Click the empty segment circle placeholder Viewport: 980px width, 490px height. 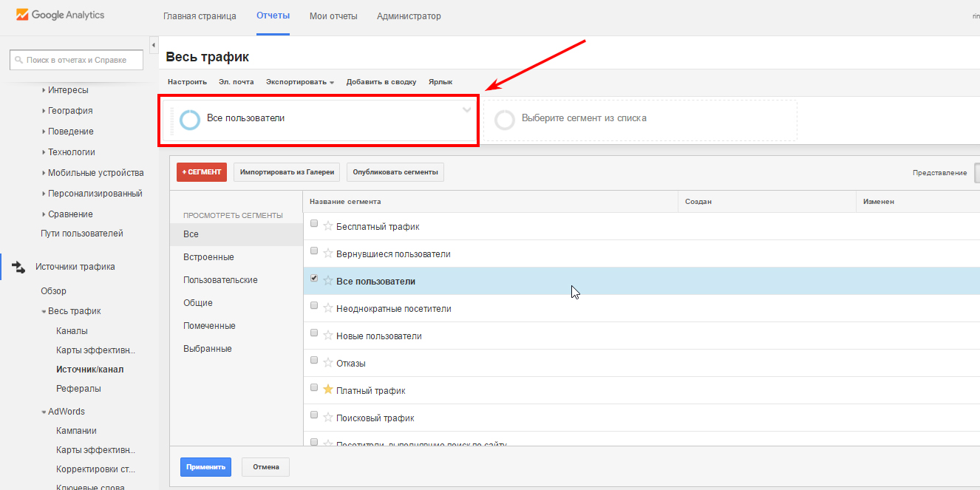pyautogui.click(x=505, y=120)
